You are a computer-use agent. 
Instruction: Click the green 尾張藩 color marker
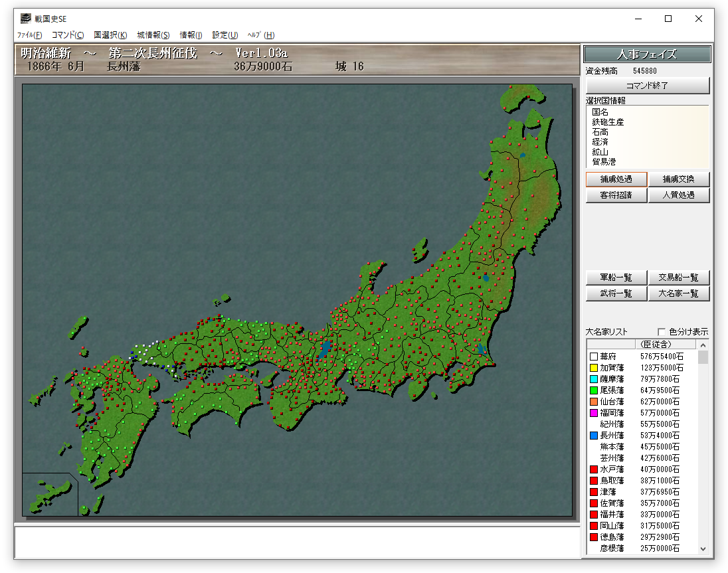pos(594,390)
